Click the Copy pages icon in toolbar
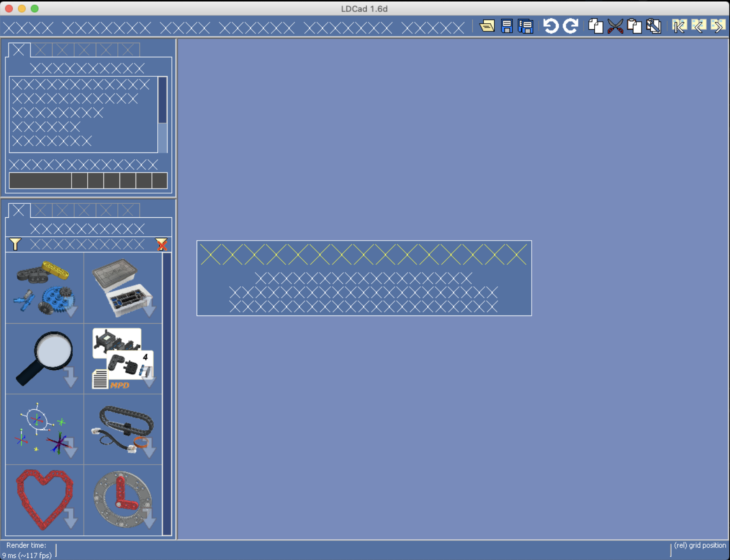The height and width of the screenshot is (560, 730). 596,26
